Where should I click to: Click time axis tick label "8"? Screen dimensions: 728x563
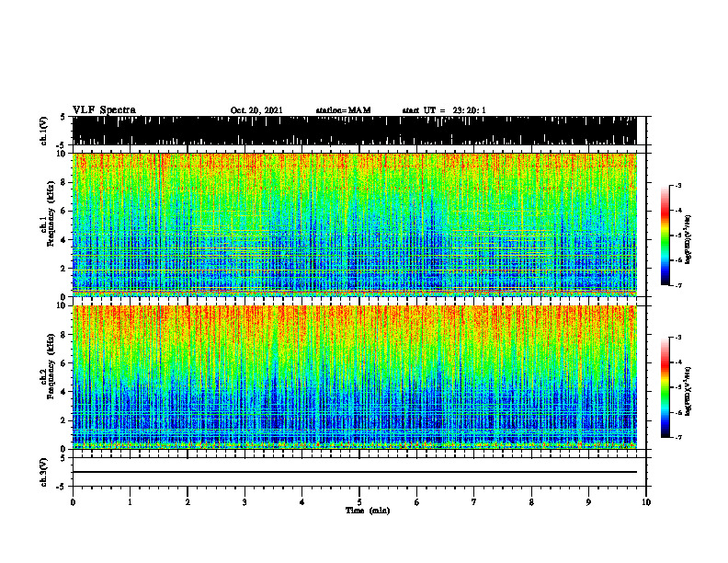[x=531, y=502]
